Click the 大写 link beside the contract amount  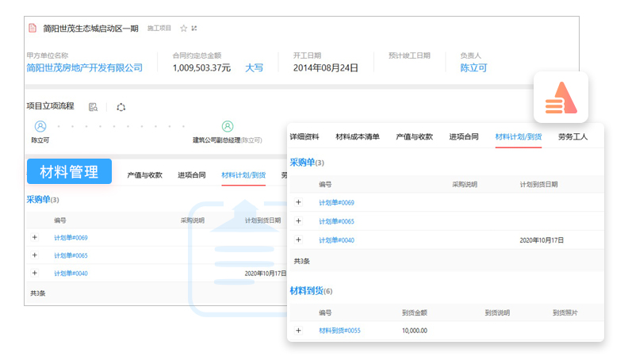click(x=254, y=68)
